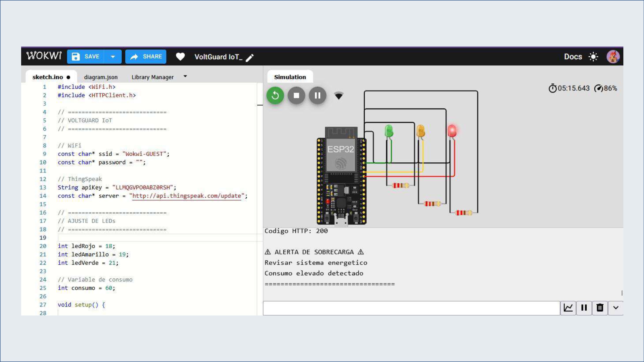644x362 pixels.
Task: Restart the simulation with green button
Action: click(275, 96)
